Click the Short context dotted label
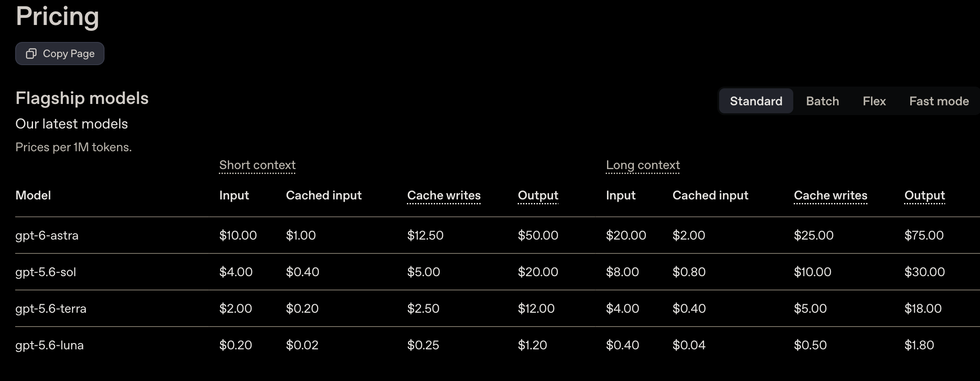 coord(257,165)
